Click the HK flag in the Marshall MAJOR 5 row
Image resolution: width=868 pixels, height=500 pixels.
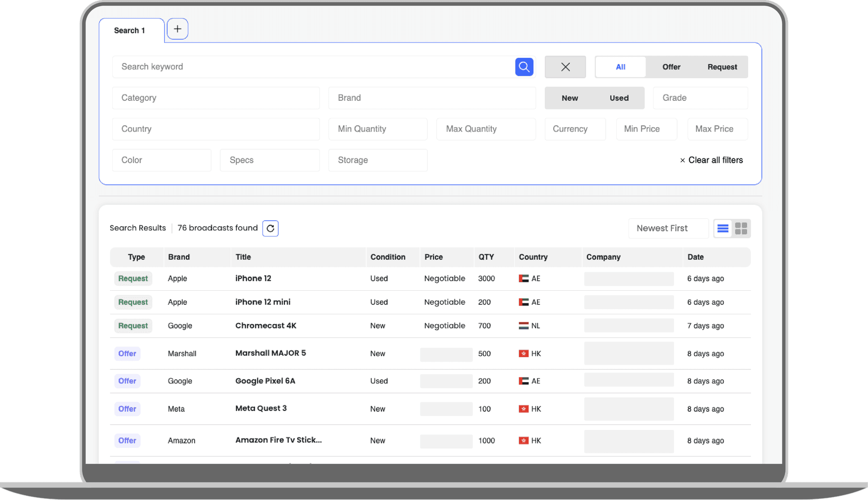(x=524, y=354)
